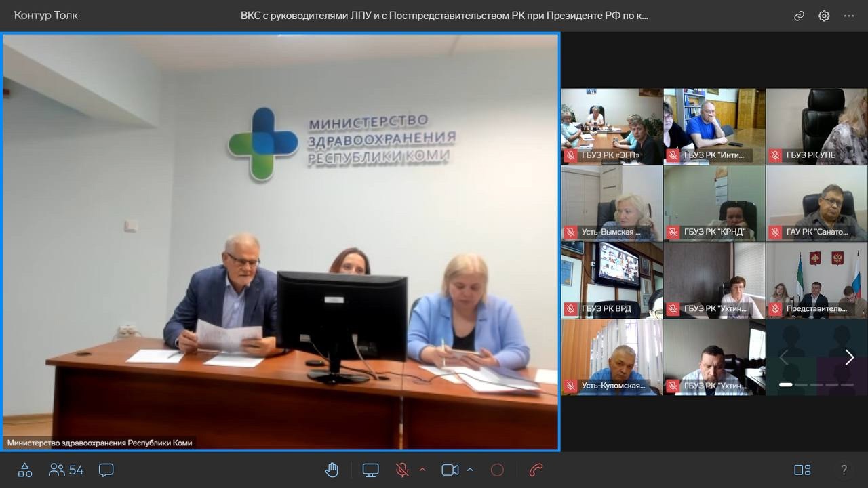Change the video layout view

(x=802, y=470)
